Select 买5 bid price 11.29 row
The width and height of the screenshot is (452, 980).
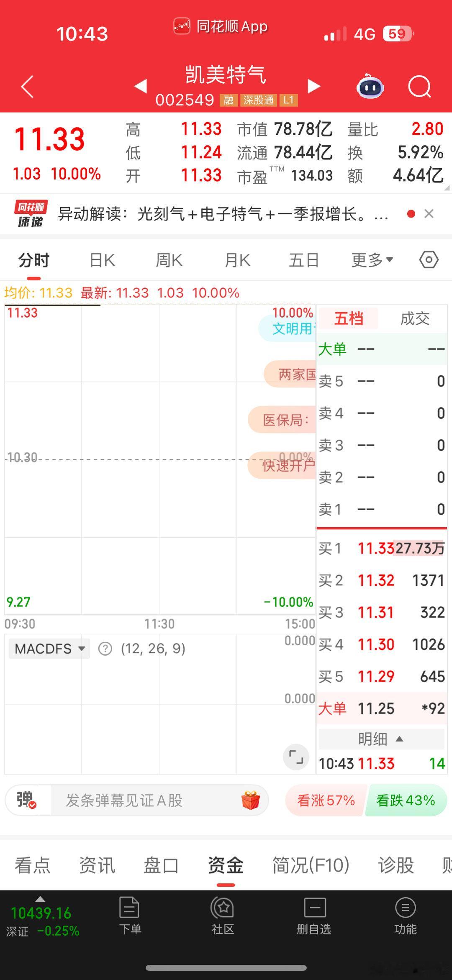pyautogui.click(x=381, y=677)
